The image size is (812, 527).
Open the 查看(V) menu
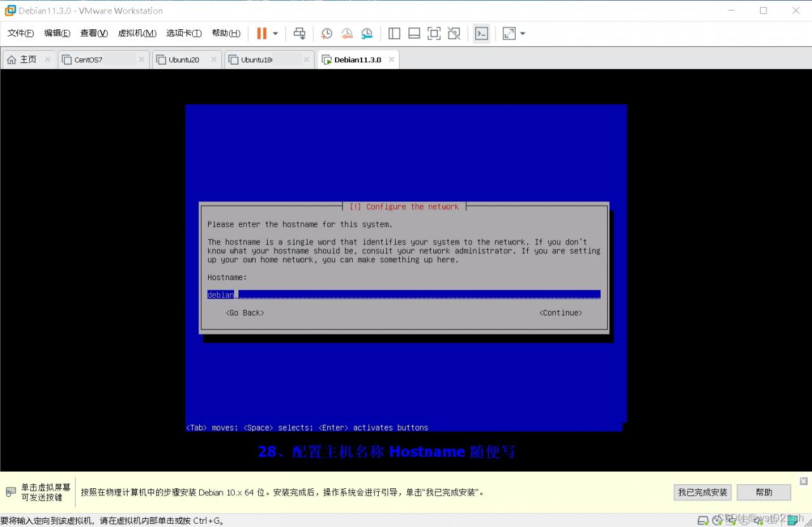pos(94,34)
